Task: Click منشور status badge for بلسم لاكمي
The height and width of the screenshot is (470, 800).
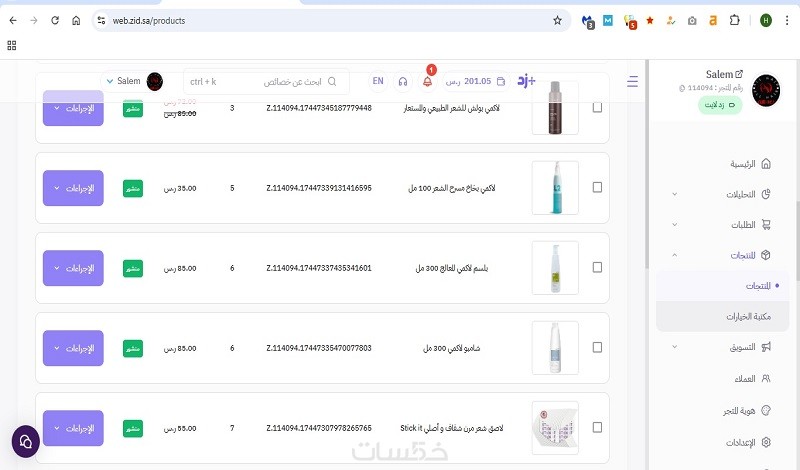Action: [133, 268]
